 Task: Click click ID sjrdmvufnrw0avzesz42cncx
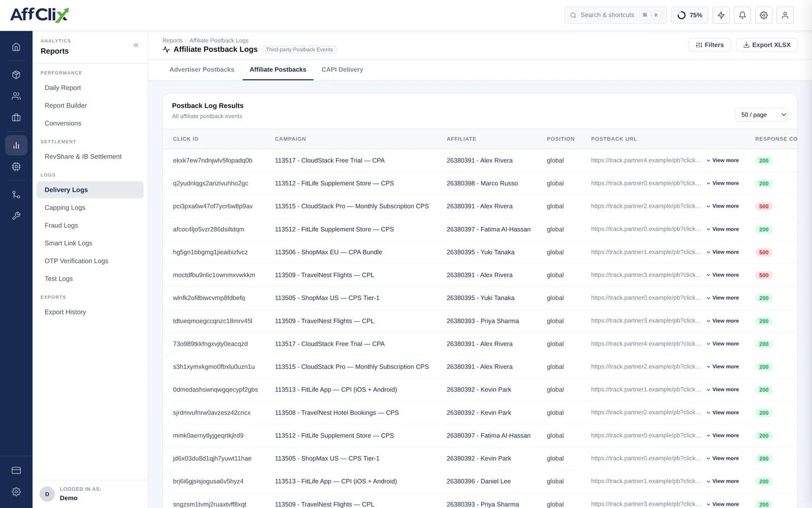(212, 412)
